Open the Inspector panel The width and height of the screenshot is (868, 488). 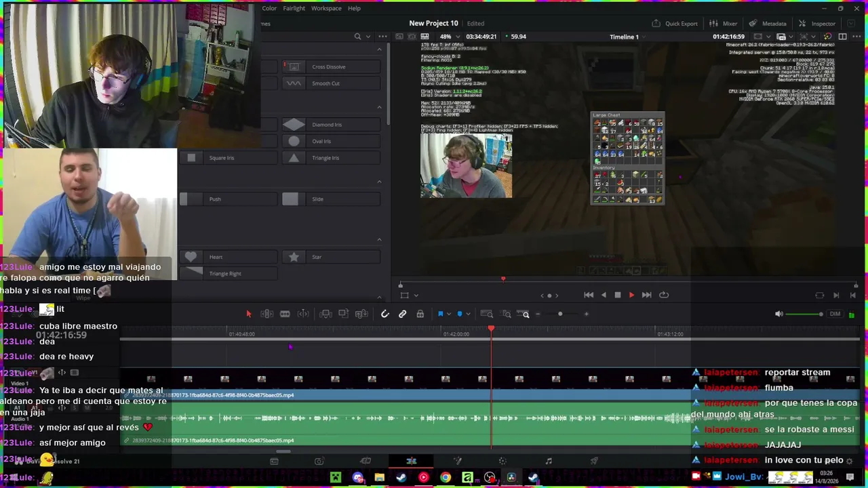[817, 23]
